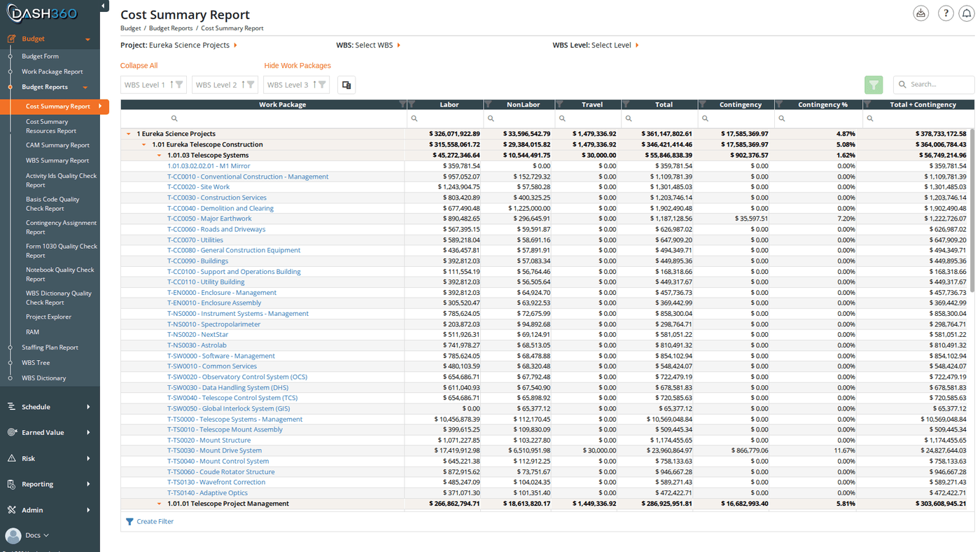Click Hide Work Packages link

click(297, 66)
